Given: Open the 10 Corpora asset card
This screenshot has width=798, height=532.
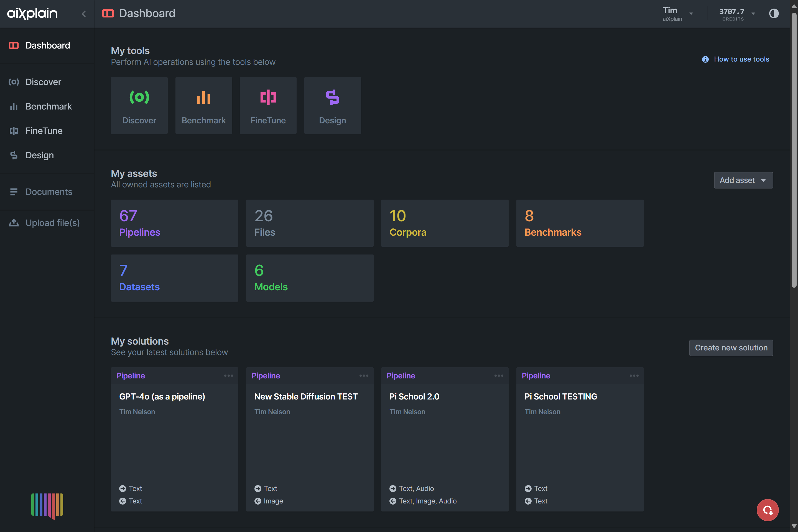Looking at the screenshot, I should click(445, 223).
